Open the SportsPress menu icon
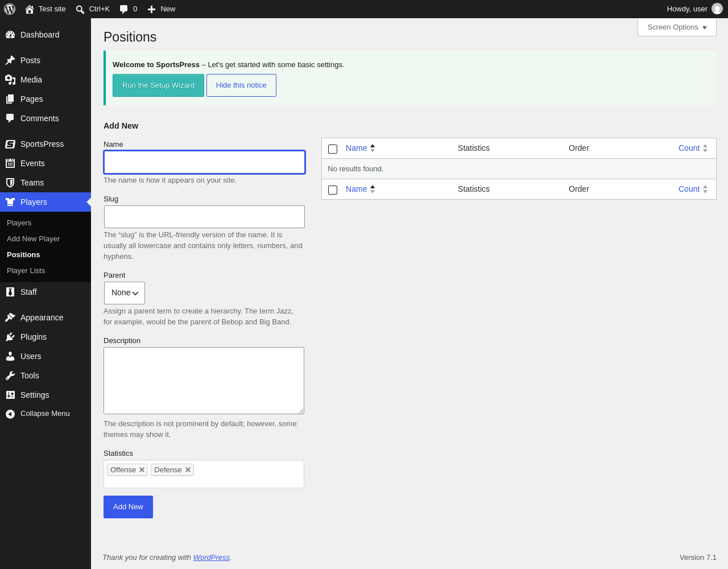This screenshot has width=728, height=569. tap(10, 144)
